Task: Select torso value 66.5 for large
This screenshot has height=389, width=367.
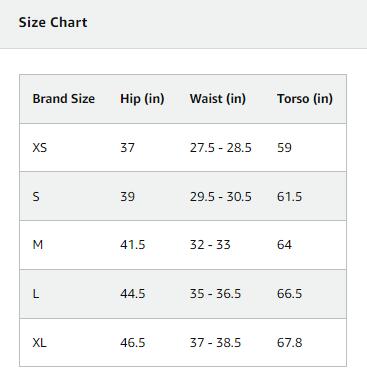Action: 289,294
